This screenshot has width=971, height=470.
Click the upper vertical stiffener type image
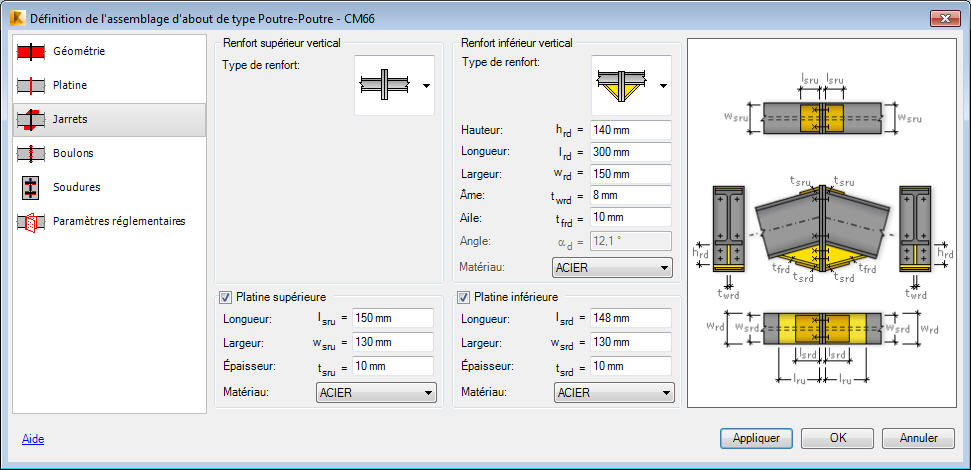pos(386,85)
